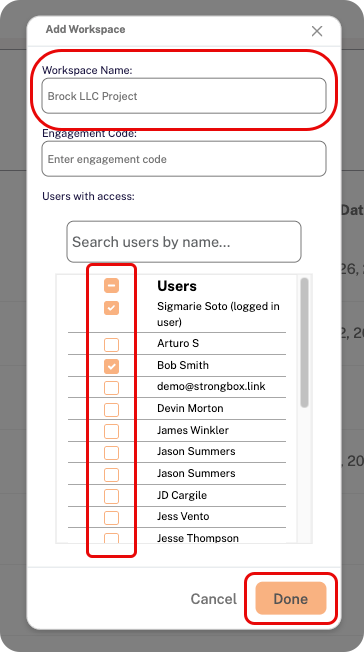Click Sigmarie Soto (logged in user) text

(x=218, y=314)
